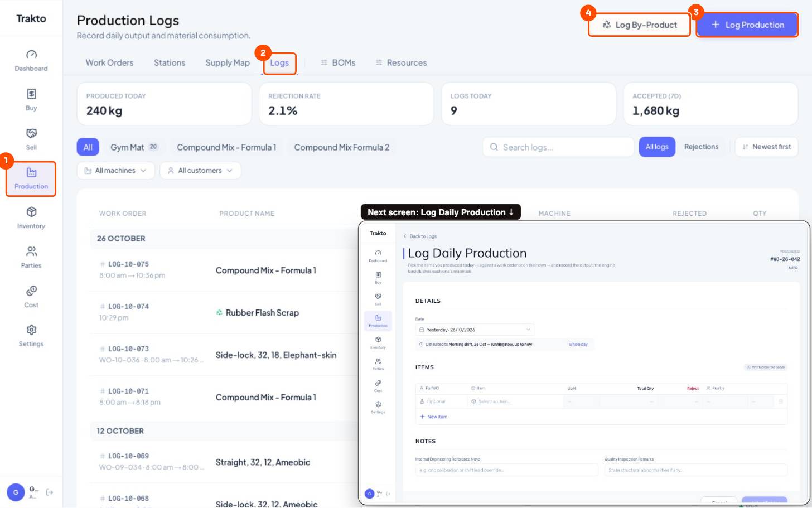Go to the Supply Map tab
The height and width of the screenshot is (508, 812).
tap(228, 62)
